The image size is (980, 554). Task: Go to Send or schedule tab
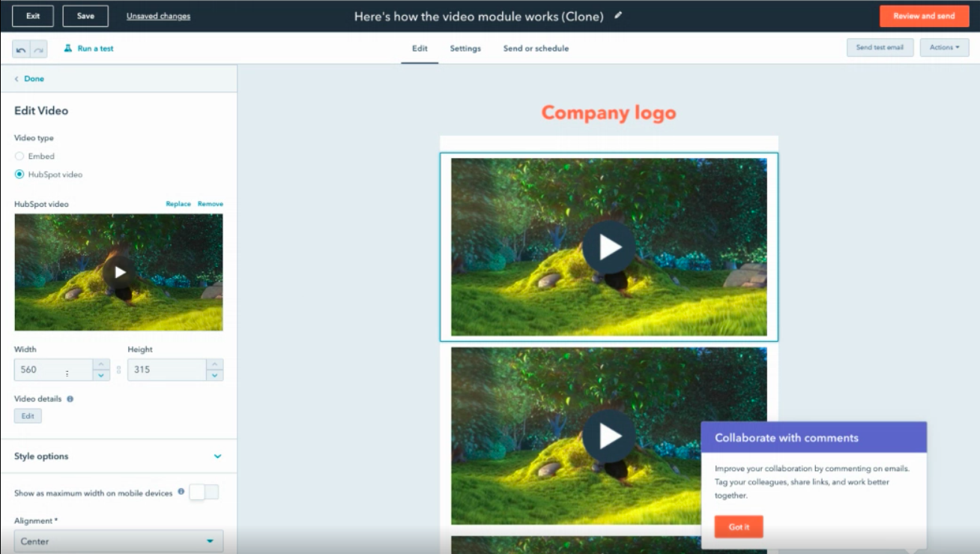click(536, 49)
